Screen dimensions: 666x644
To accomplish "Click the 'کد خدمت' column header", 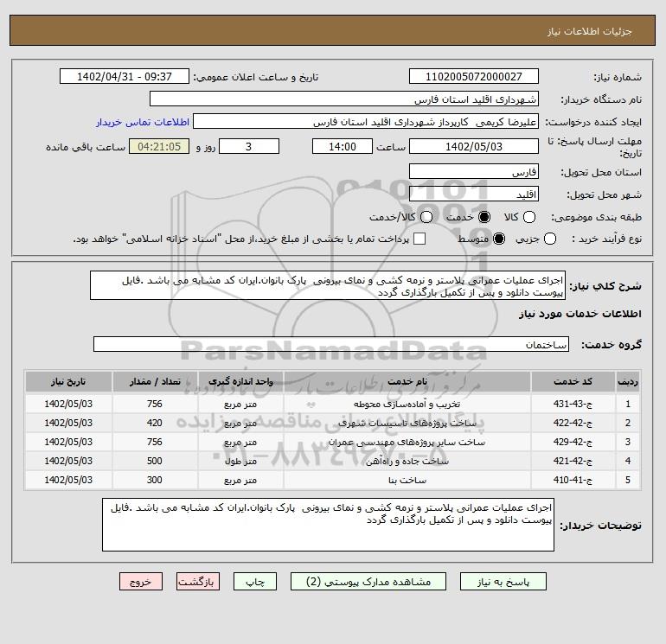I will pos(573,381).
